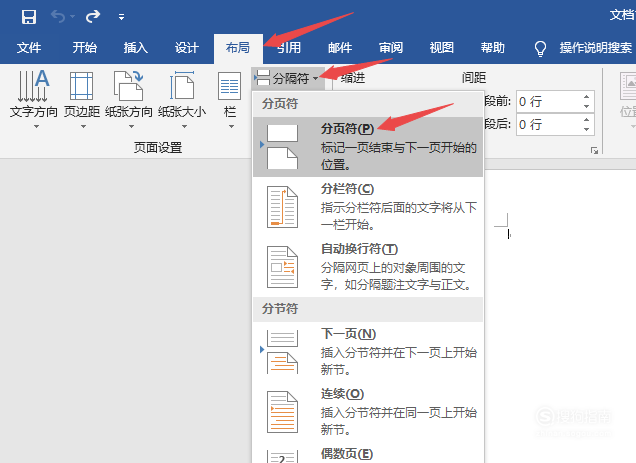
Task: Switch to the 帮助 tab
Action: click(x=493, y=48)
